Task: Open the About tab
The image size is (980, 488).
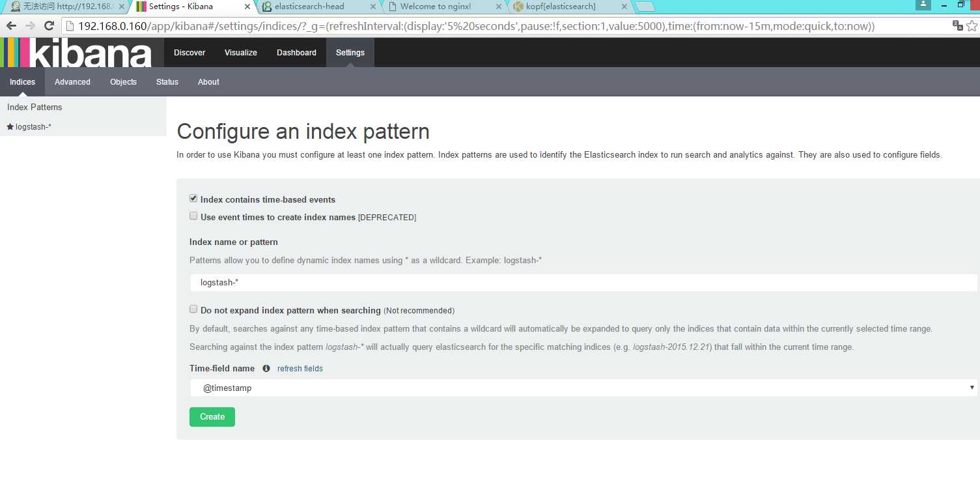Action: pos(208,82)
